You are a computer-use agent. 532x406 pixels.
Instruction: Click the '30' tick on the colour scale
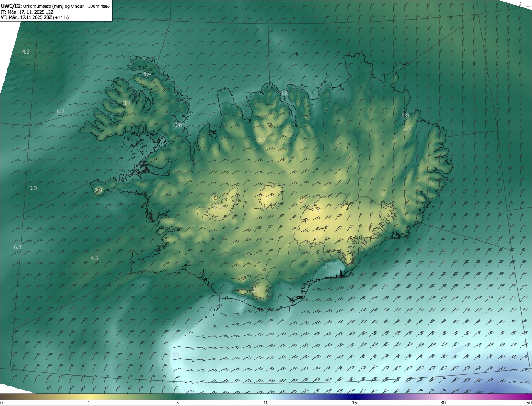(x=443, y=403)
